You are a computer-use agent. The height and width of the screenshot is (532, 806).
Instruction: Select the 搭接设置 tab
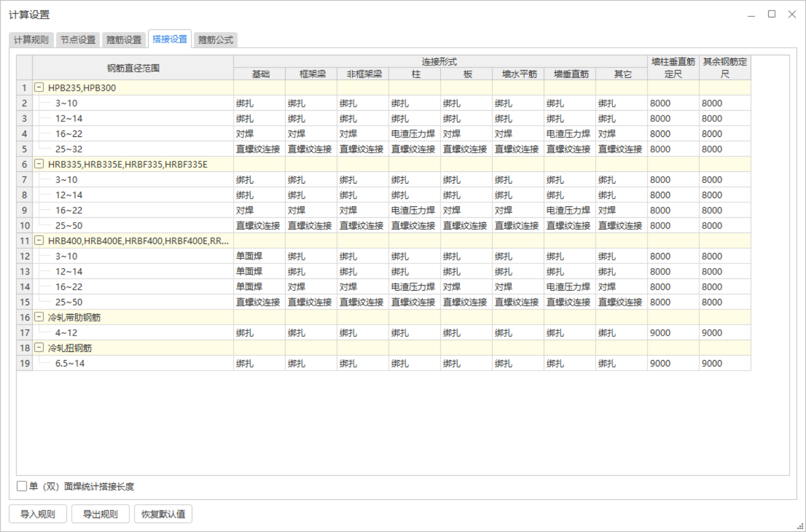coord(170,39)
